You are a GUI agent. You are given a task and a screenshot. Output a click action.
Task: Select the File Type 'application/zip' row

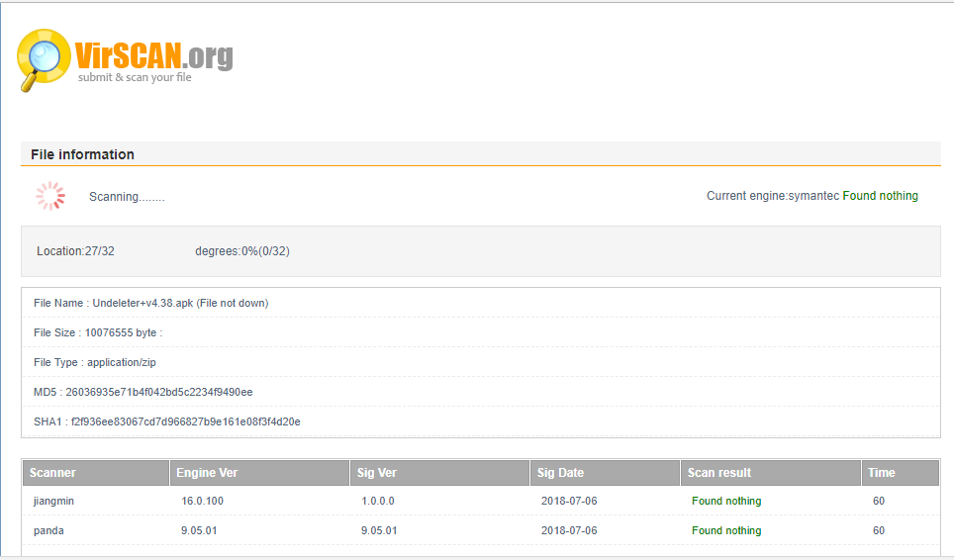click(x=481, y=362)
